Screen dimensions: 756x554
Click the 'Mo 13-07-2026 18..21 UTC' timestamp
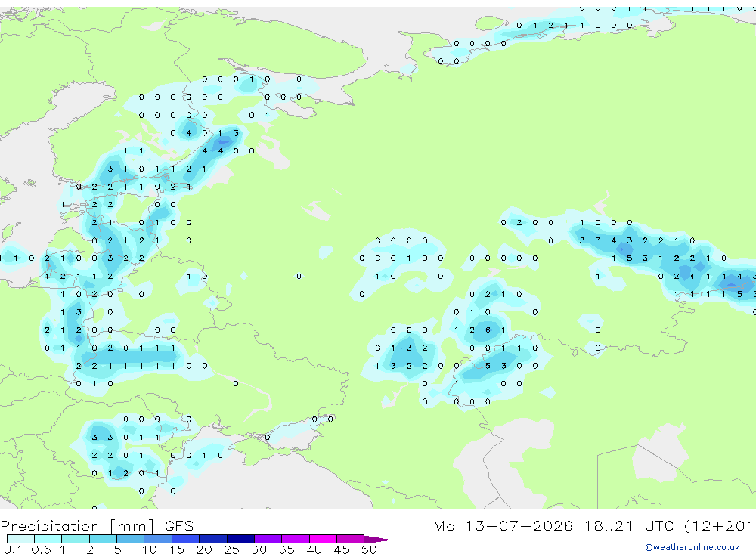click(x=553, y=526)
